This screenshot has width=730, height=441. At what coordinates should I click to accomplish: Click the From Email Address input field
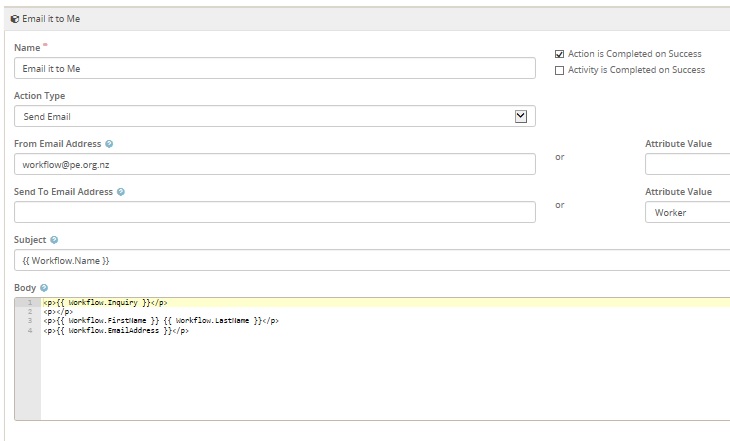click(275, 164)
